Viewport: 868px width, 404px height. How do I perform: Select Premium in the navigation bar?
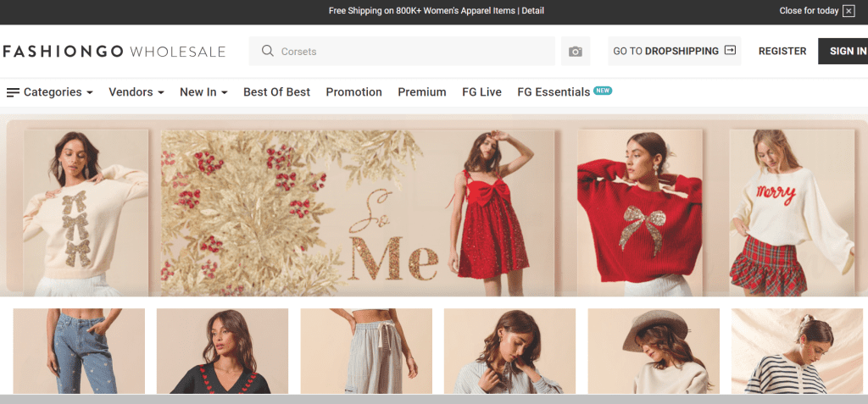pos(421,92)
